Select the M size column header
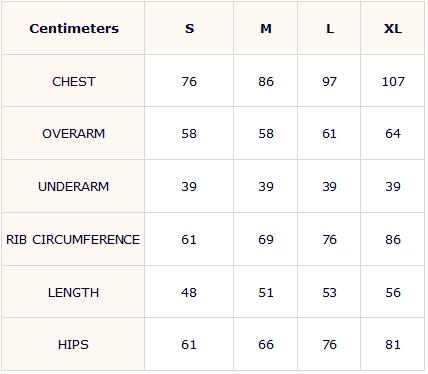The image size is (428, 374). pos(266,29)
